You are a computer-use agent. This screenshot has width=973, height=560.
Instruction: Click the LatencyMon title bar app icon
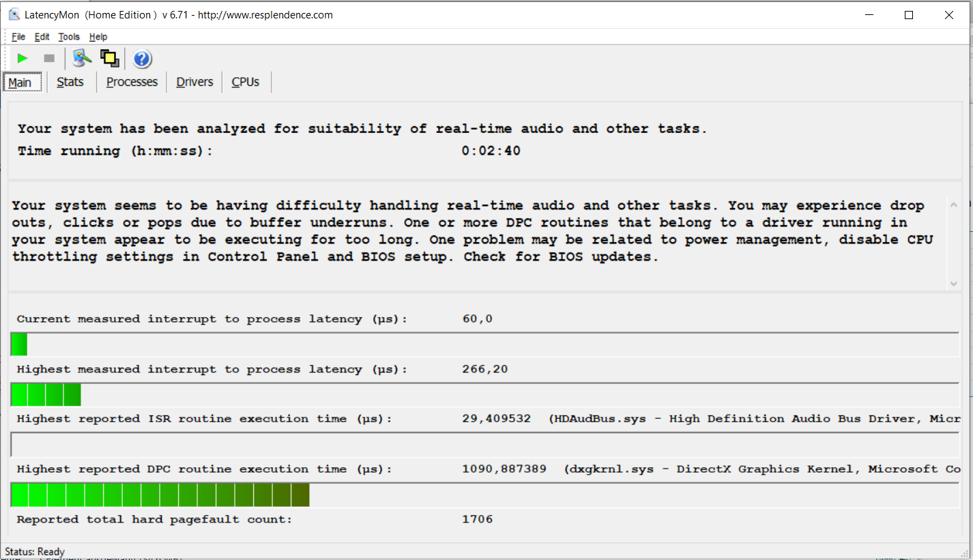[x=14, y=14]
